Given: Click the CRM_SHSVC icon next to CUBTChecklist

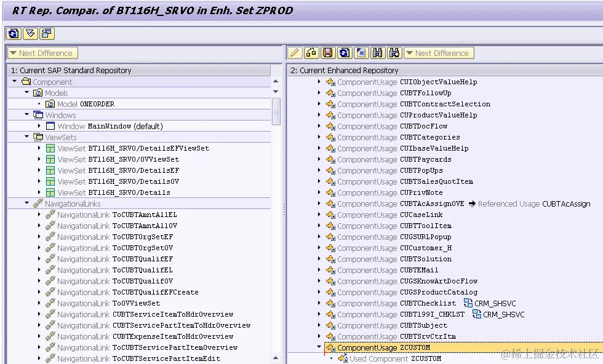Looking at the screenshot, I should point(468,303).
